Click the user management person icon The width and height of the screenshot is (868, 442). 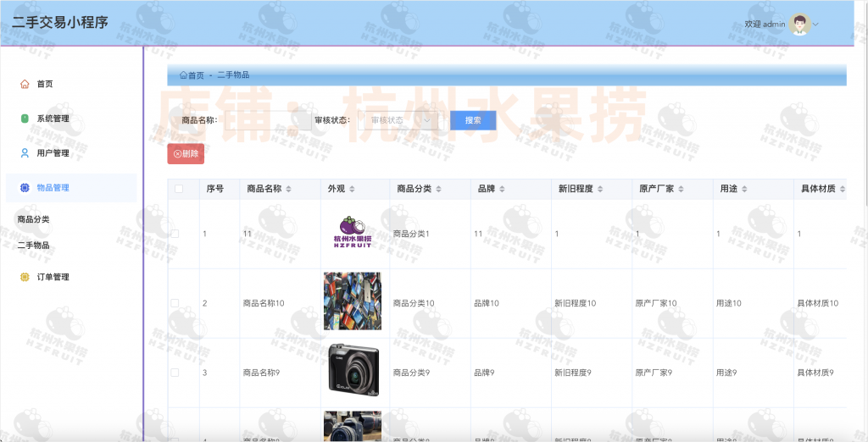[x=25, y=153]
